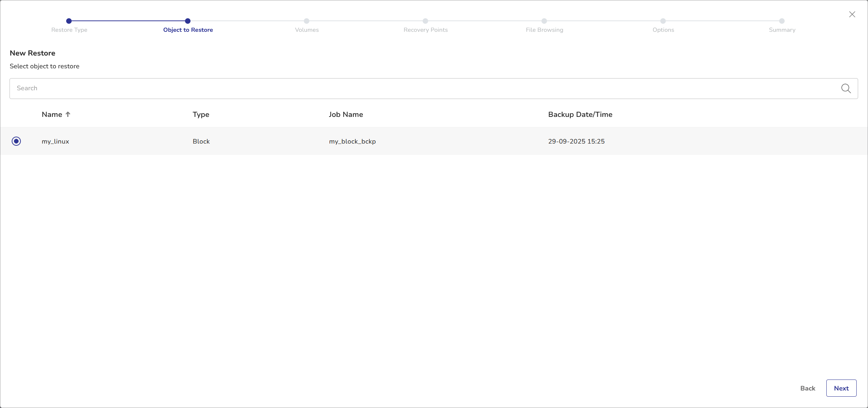
Task: Click the Volumes step dot
Action: (306, 21)
